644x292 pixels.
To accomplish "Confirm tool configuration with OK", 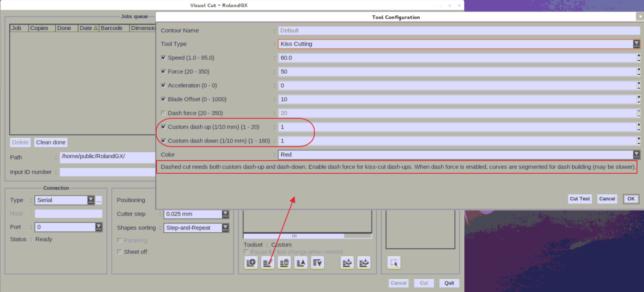I will click(x=631, y=199).
